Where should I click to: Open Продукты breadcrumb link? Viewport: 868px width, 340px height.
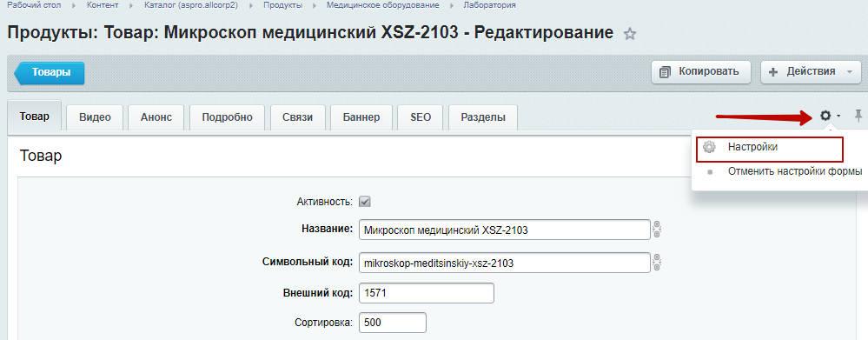pyautogui.click(x=282, y=5)
